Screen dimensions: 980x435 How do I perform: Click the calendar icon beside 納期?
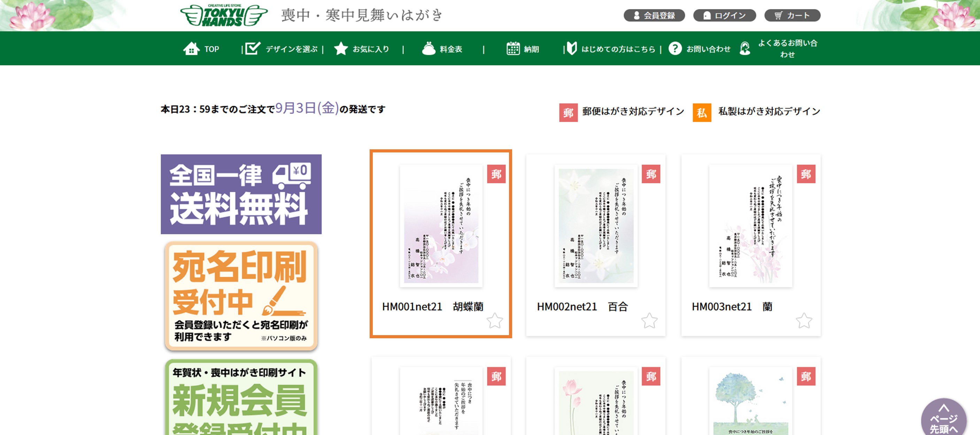(x=513, y=48)
